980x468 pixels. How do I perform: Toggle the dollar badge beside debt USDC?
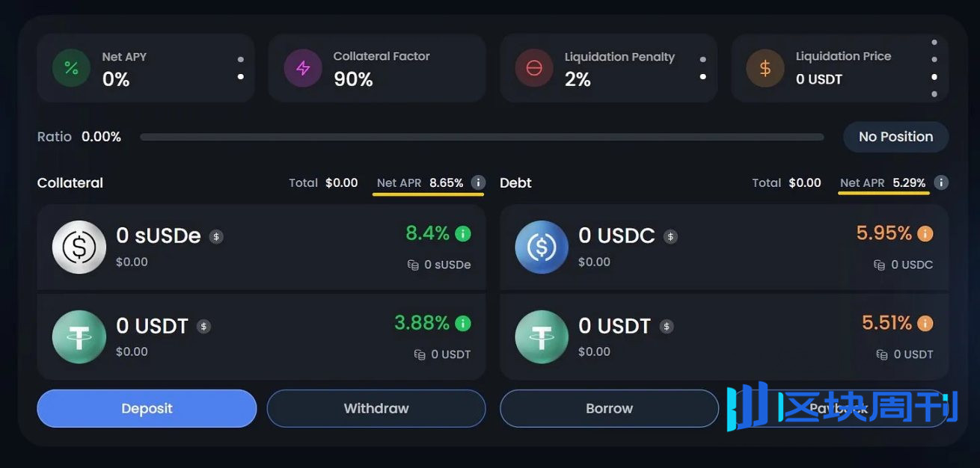pyautogui.click(x=671, y=236)
